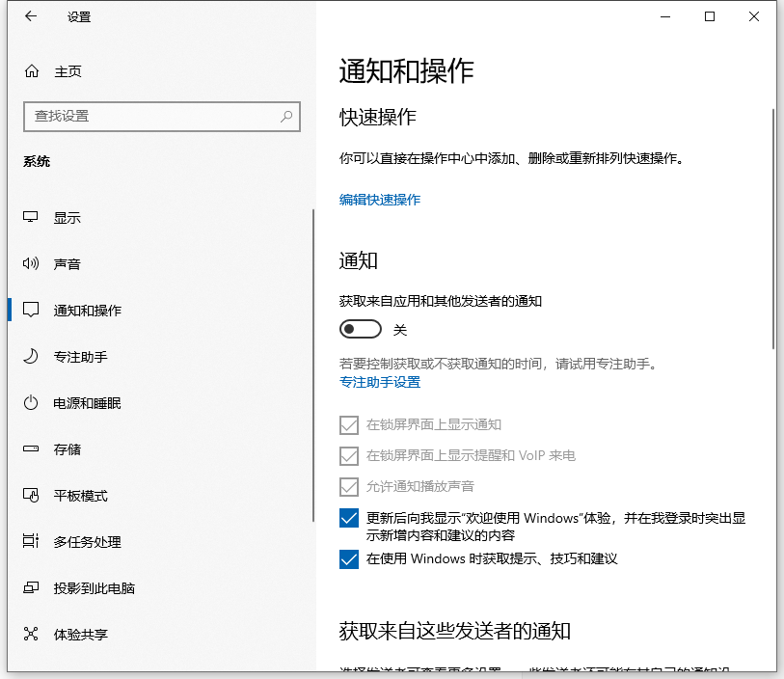Image resolution: width=784 pixels, height=679 pixels.
Task: Open the 编辑快速操作 link
Action: tap(379, 200)
